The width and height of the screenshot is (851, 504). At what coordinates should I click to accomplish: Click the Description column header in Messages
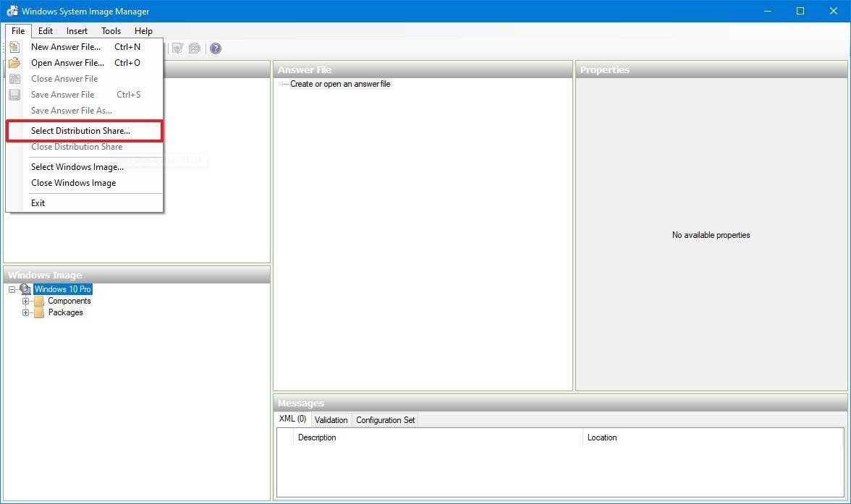[317, 437]
